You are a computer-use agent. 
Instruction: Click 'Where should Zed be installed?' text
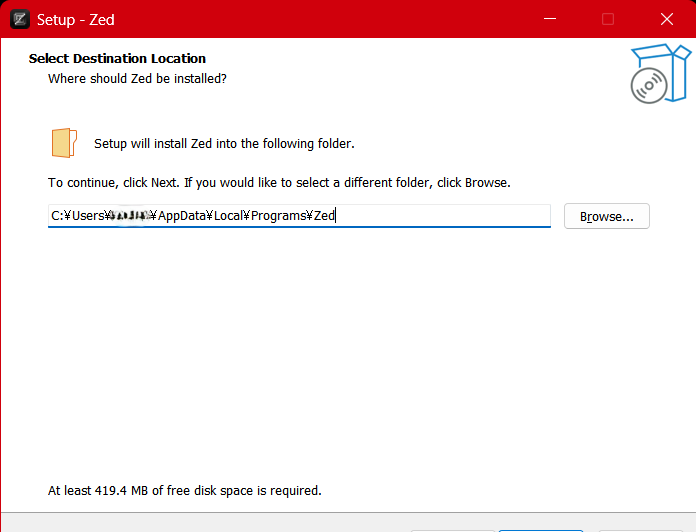tap(137, 79)
